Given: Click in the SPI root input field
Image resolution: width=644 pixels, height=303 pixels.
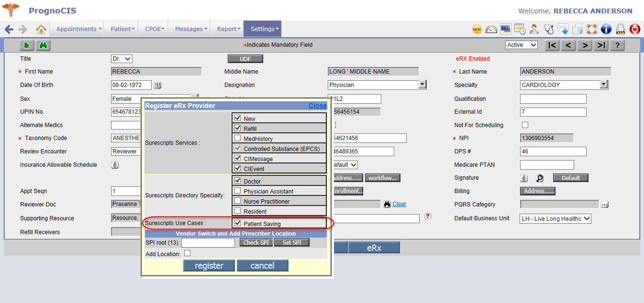Looking at the screenshot, I should (208, 243).
